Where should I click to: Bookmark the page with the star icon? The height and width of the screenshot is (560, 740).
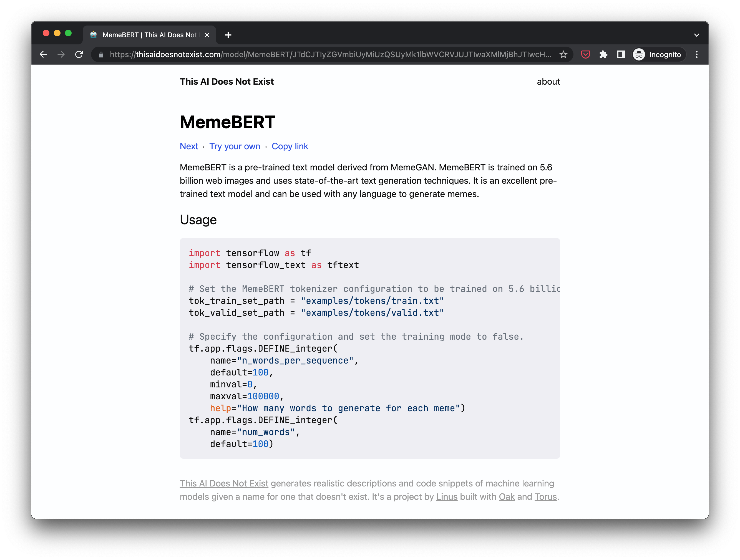tap(563, 54)
